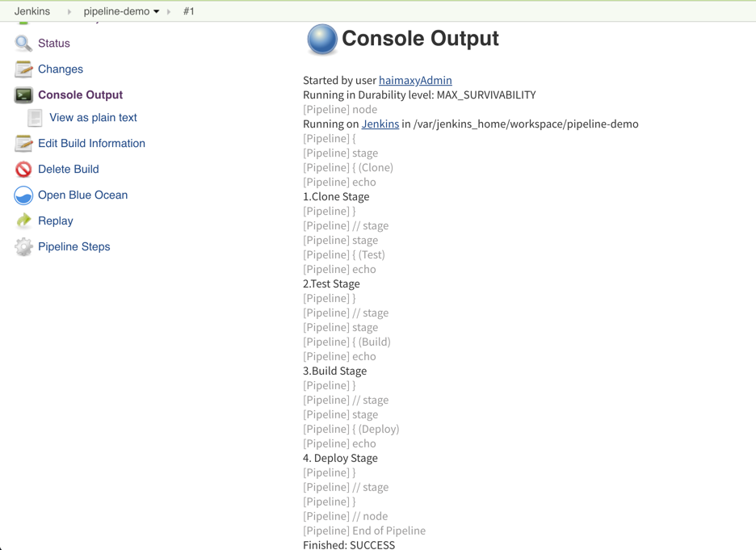Go to Jenkins home in breadcrumb
This screenshot has height=550, width=756.
point(32,11)
